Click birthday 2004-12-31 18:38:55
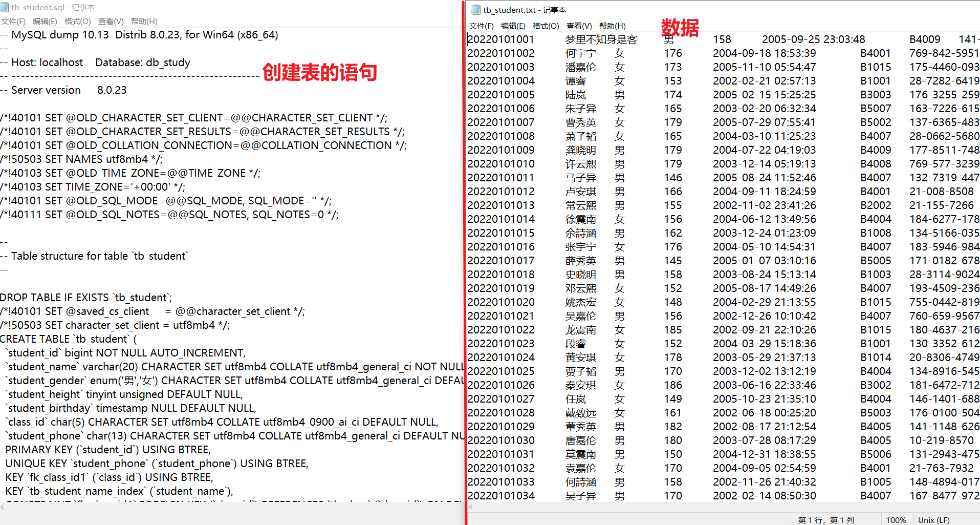This screenshot has width=980, height=525. pos(764,454)
